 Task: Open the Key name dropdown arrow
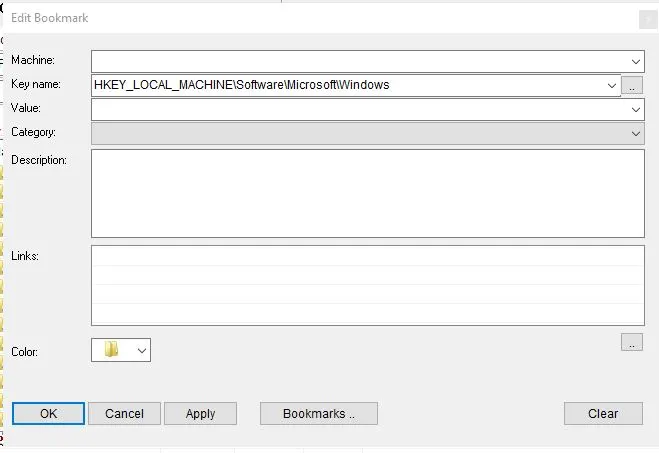click(x=612, y=86)
